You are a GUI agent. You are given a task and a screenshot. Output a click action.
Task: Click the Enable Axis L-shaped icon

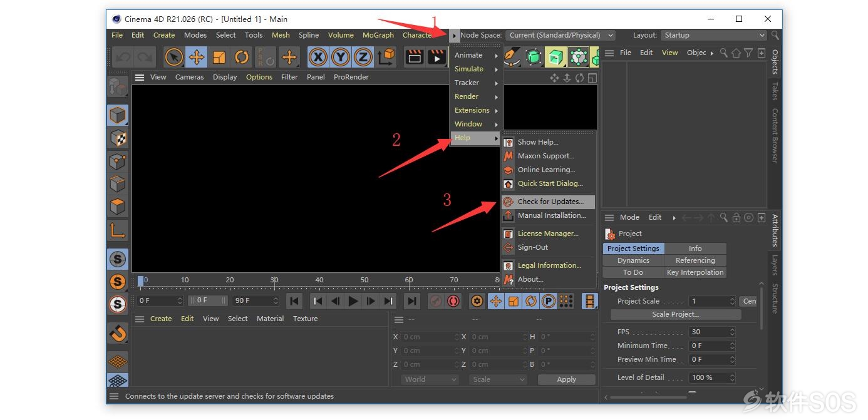coord(117,230)
